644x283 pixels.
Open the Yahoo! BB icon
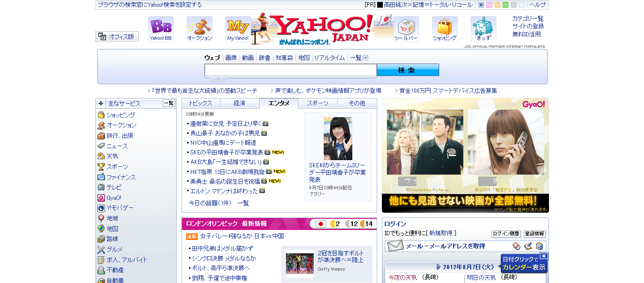point(160,29)
